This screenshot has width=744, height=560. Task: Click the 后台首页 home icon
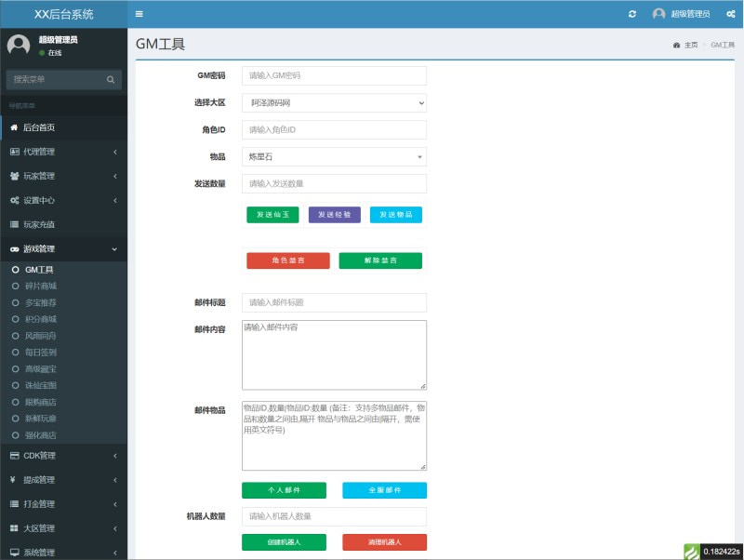pos(14,127)
